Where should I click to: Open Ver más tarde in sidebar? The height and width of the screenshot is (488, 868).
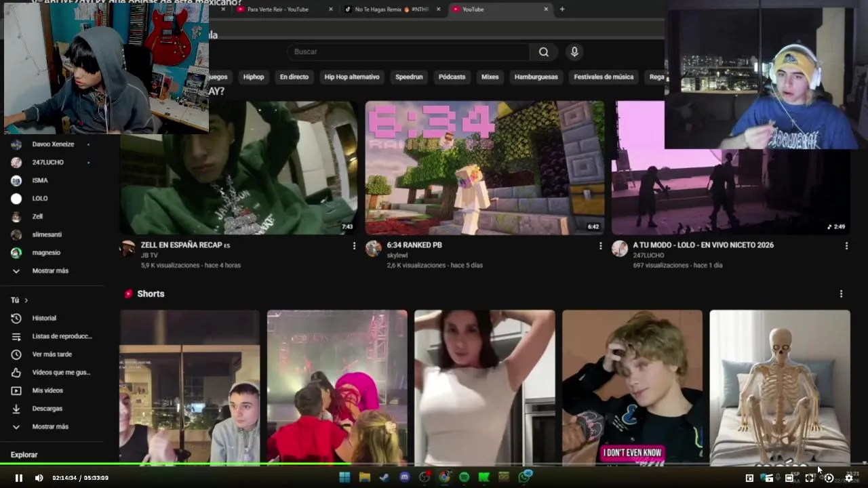click(x=52, y=354)
